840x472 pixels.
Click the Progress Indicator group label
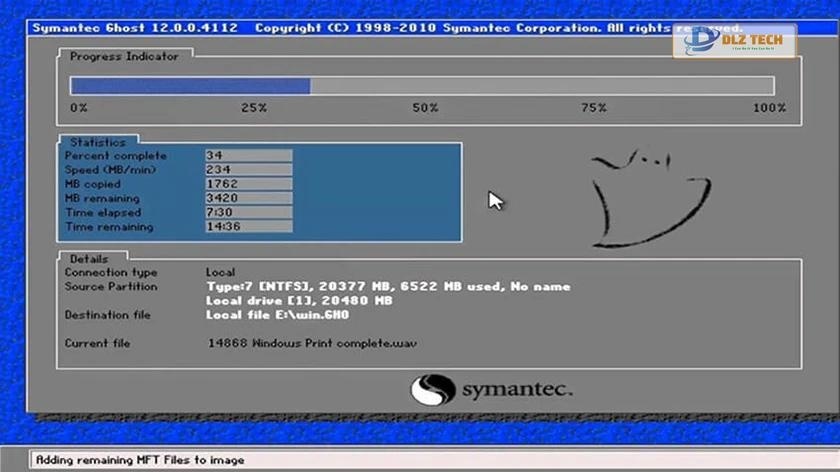pos(124,57)
